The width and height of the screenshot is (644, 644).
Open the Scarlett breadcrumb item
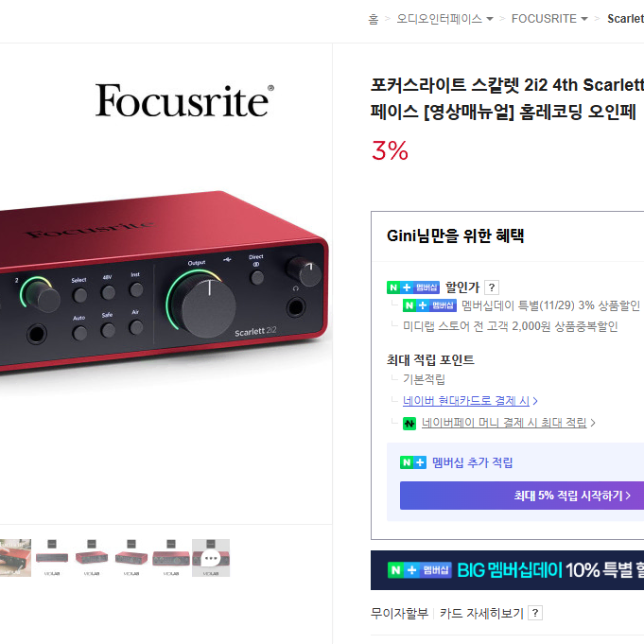coord(625,19)
